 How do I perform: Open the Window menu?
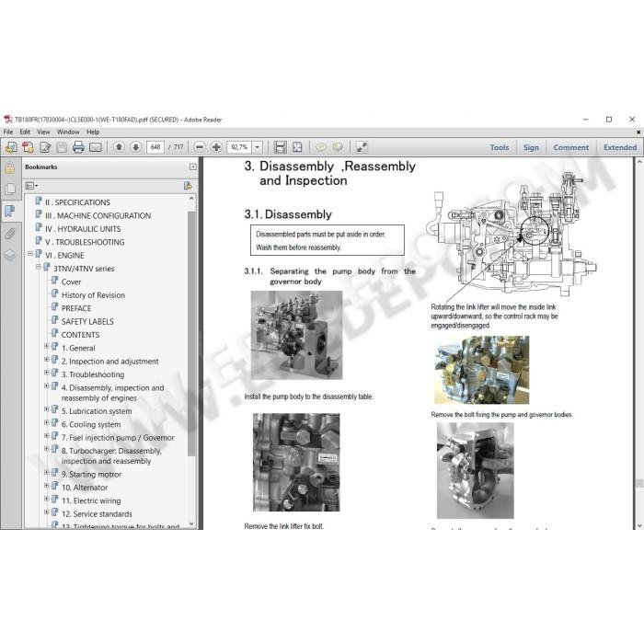[x=68, y=132]
